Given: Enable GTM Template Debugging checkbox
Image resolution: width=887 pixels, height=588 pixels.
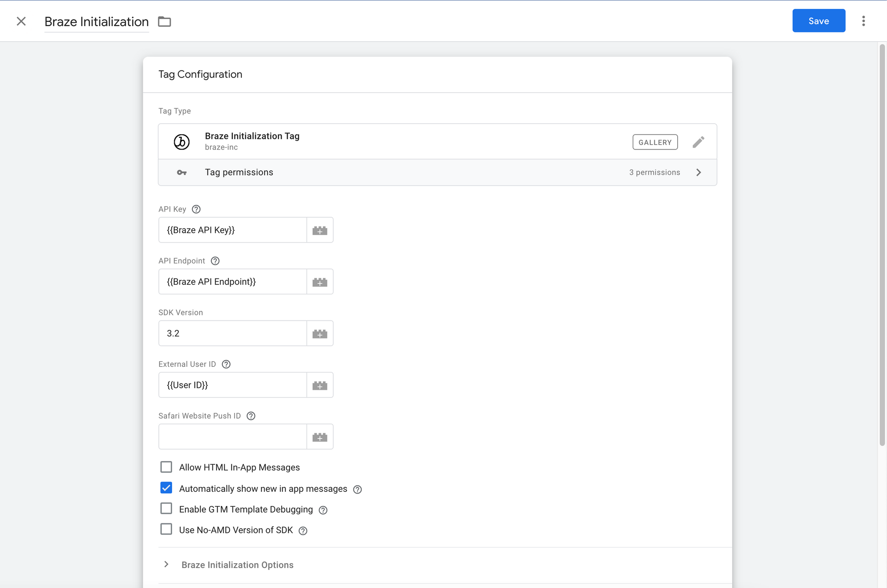Looking at the screenshot, I should (x=166, y=509).
